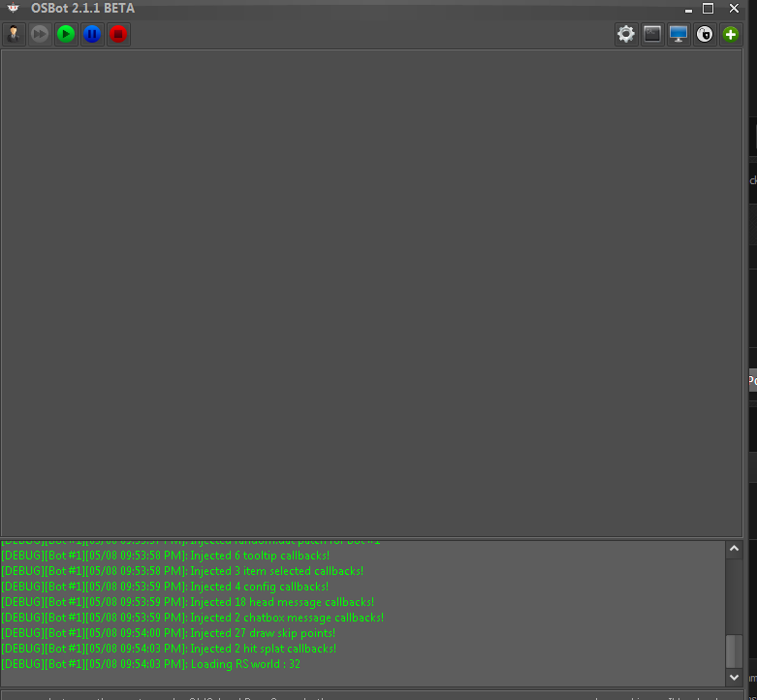Screen dimensions: 757x700
Task: Close the OSBot window
Action: click(734, 8)
